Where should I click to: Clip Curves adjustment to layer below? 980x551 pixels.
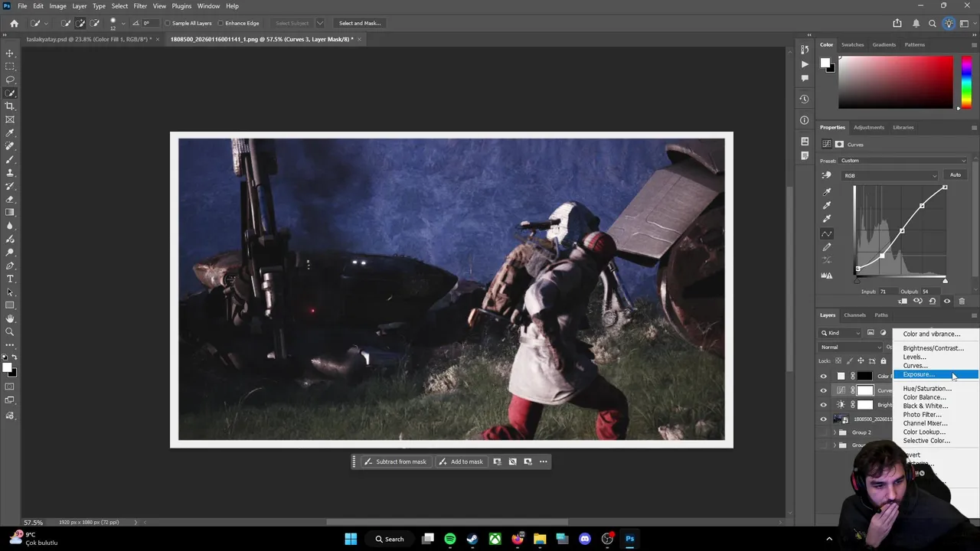pos(903,301)
